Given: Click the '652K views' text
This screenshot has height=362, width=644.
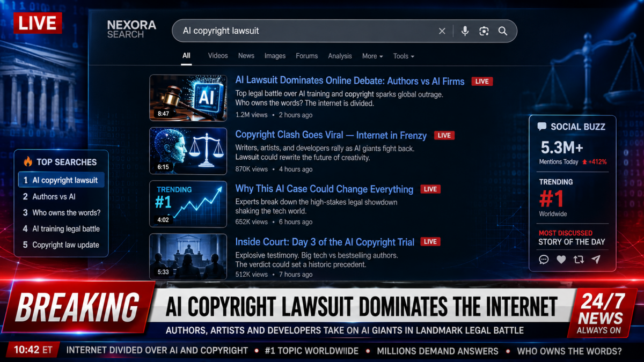Looking at the screenshot, I should point(251,221).
